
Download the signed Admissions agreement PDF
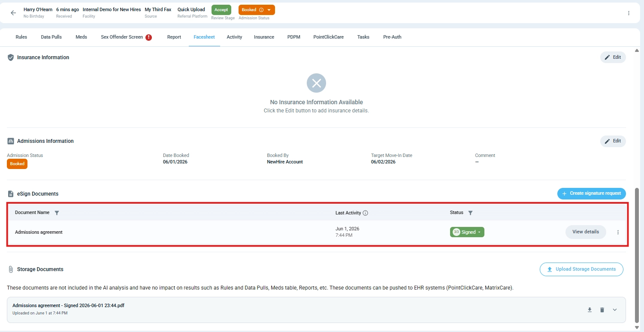pyautogui.click(x=590, y=310)
